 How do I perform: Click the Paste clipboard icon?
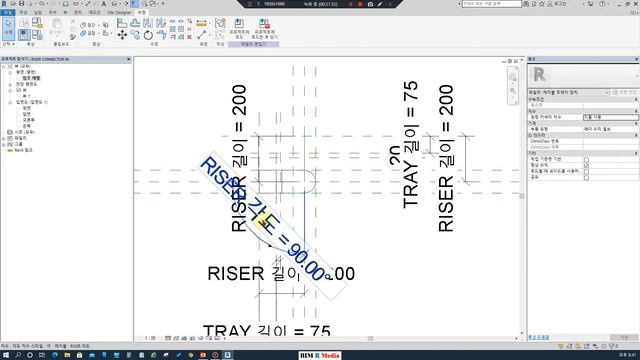pyautogui.click(x=57, y=24)
